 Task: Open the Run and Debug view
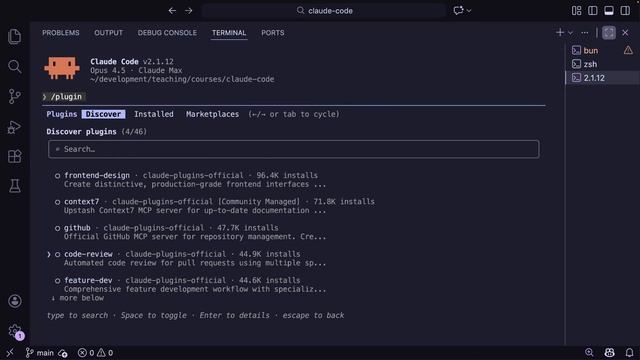point(15,127)
